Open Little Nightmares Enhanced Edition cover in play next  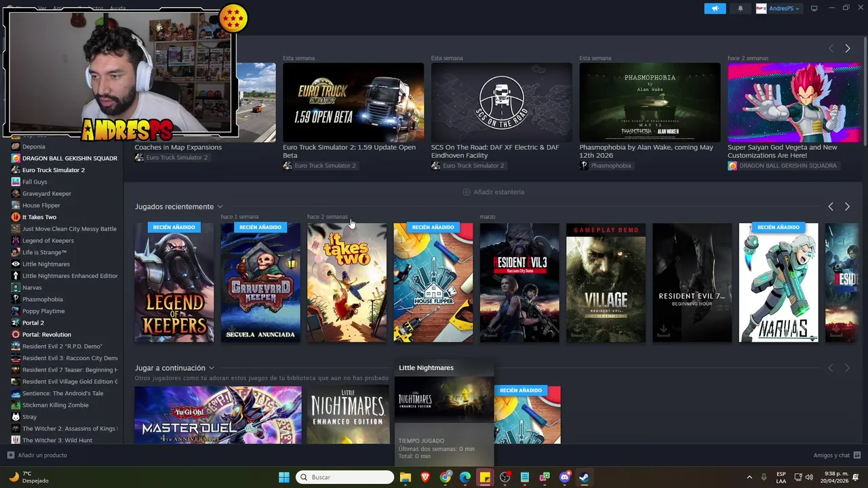349,415
